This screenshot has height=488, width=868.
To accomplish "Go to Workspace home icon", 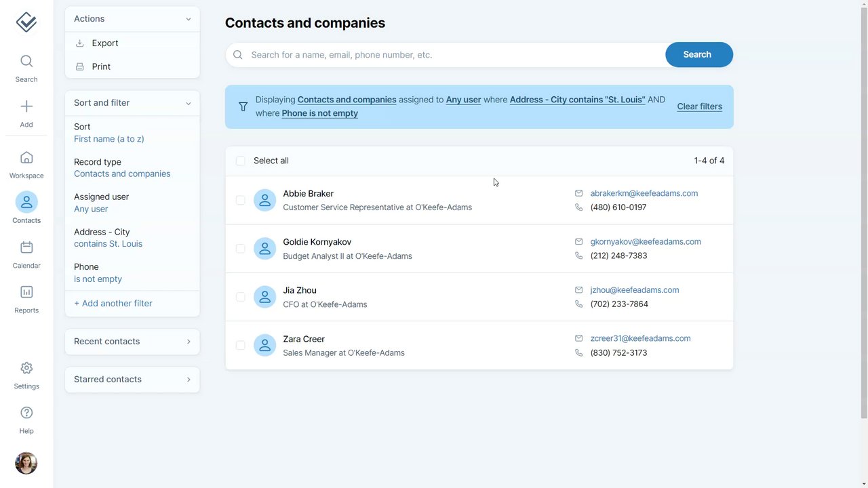I will [26, 158].
